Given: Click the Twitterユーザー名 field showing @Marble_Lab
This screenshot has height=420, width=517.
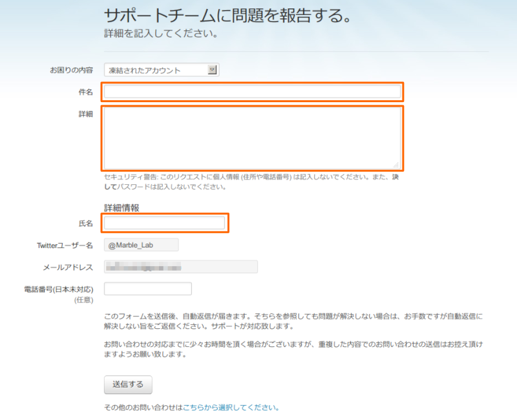Looking at the screenshot, I should pyautogui.click(x=141, y=245).
